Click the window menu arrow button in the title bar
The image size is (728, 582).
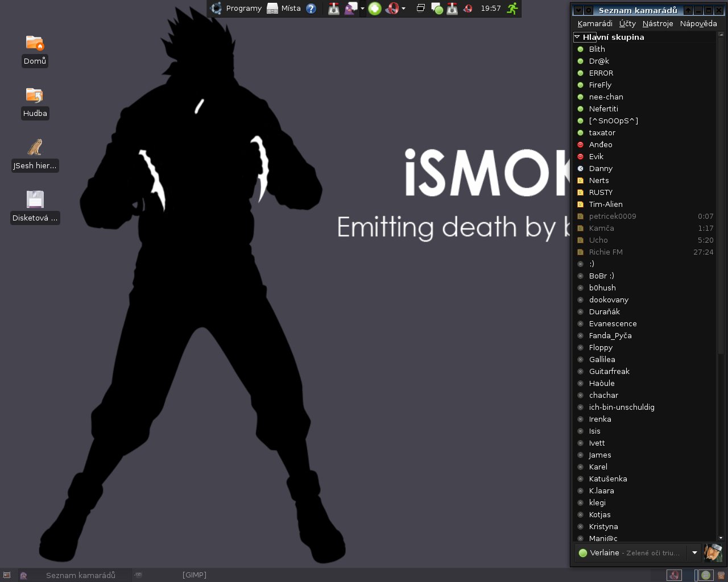click(578, 10)
